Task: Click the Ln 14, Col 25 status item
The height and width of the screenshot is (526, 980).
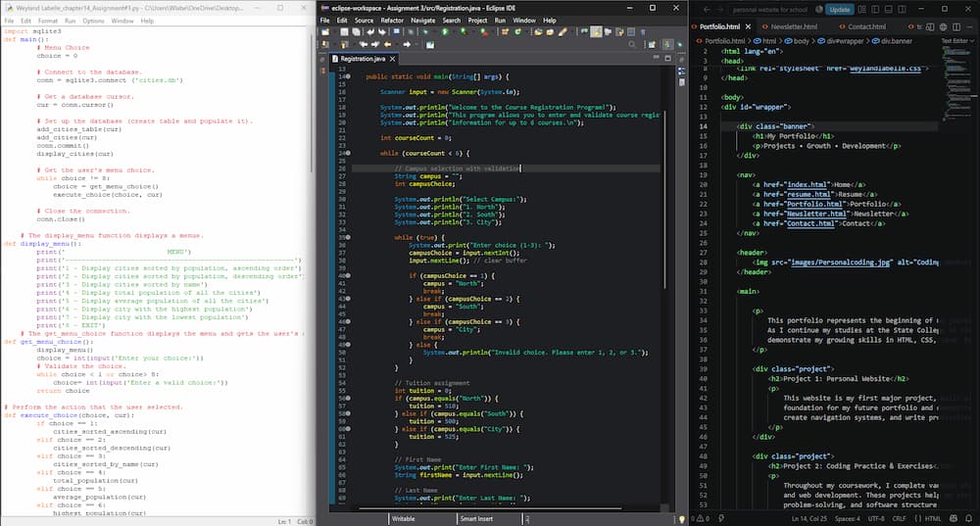Action: pyautogui.click(x=809, y=518)
